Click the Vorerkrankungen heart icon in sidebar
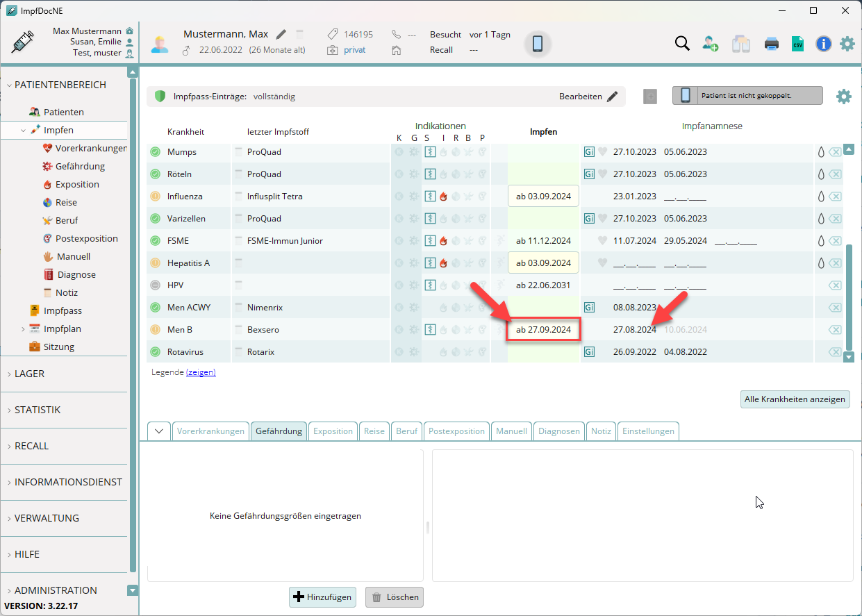The width and height of the screenshot is (862, 616). point(47,148)
